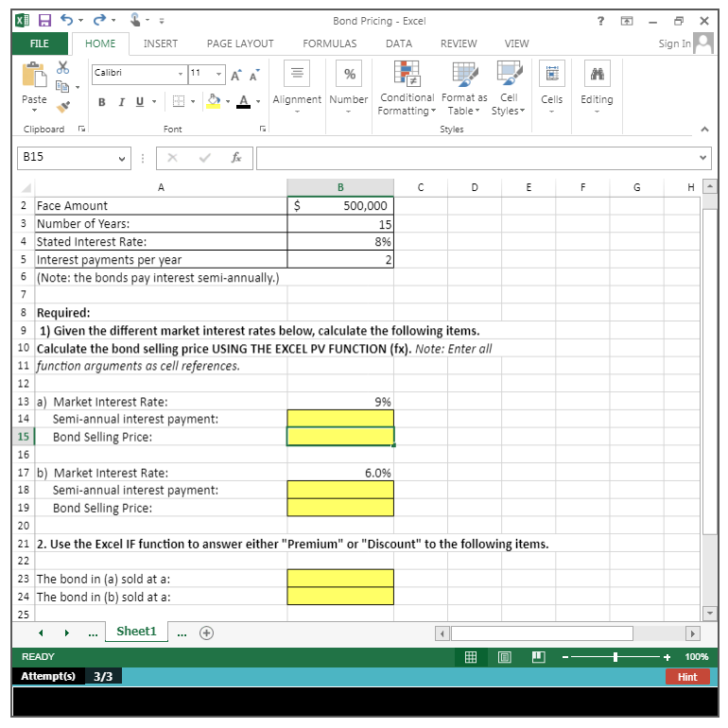Click the zoom slider handle
This screenshot has height=728, width=728.
click(615, 657)
